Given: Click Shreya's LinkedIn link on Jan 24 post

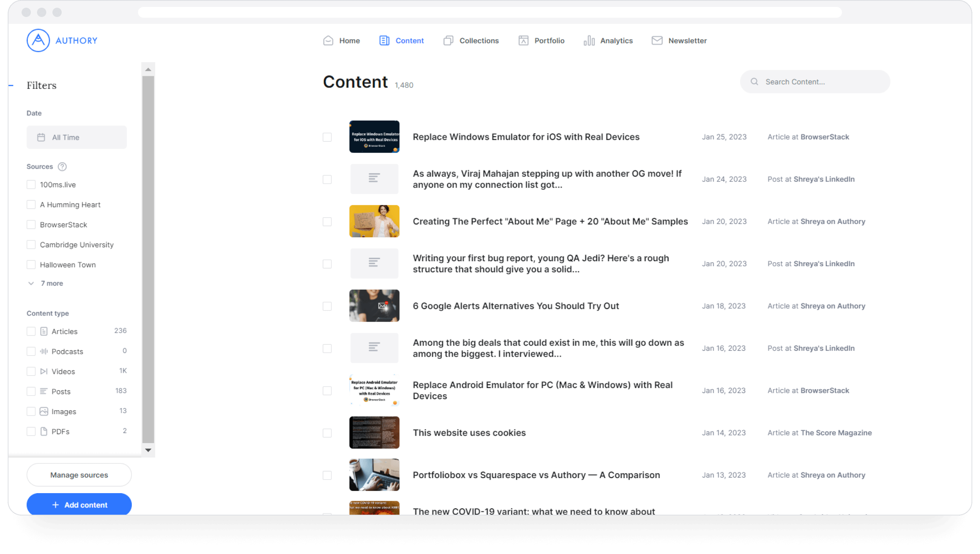Looking at the screenshot, I should click(x=824, y=179).
